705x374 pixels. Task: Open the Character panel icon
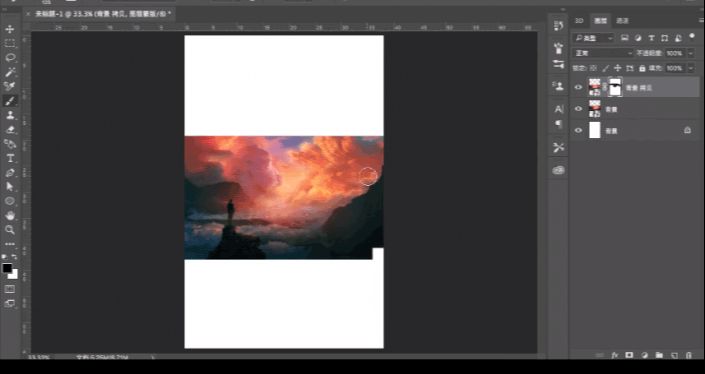coord(558,109)
